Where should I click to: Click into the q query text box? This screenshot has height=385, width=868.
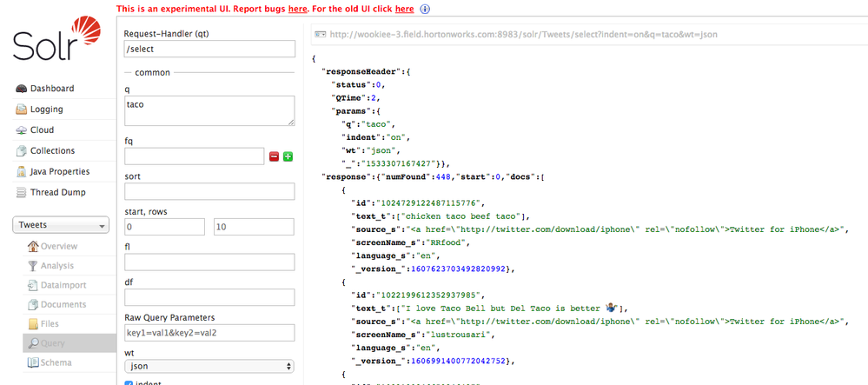(x=209, y=110)
